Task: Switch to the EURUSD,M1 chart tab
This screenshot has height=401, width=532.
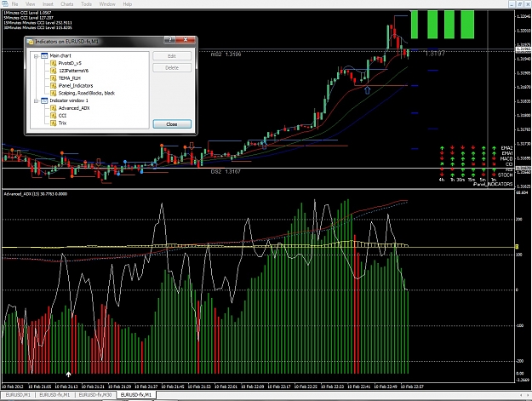Action: pos(18,395)
